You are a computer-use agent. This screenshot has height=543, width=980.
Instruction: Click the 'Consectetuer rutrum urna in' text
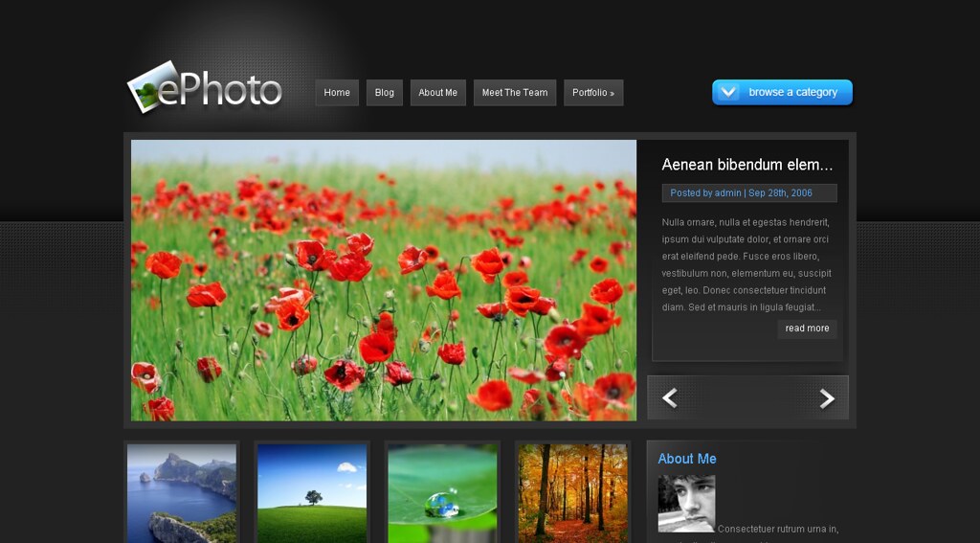(778, 530)
